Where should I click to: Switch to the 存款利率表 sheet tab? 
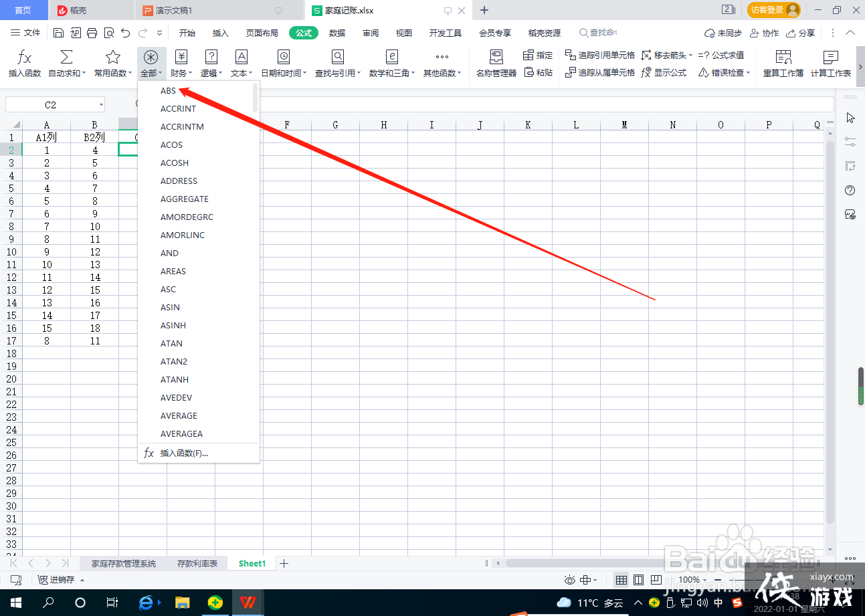(197, 563)
